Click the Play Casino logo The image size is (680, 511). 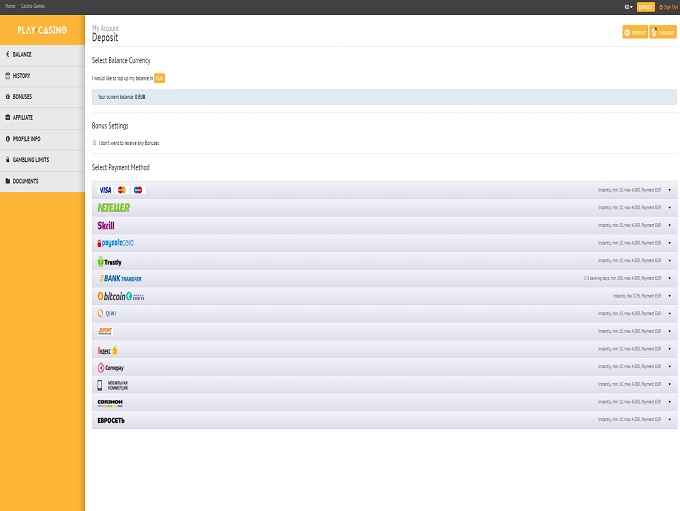click(42, 30)
